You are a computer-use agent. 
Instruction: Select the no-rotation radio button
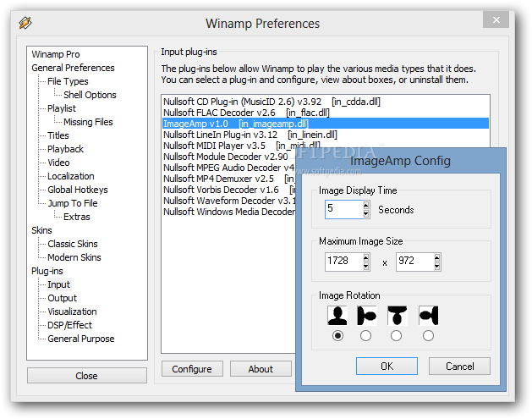pyautogui.click(x=337, y=336)
